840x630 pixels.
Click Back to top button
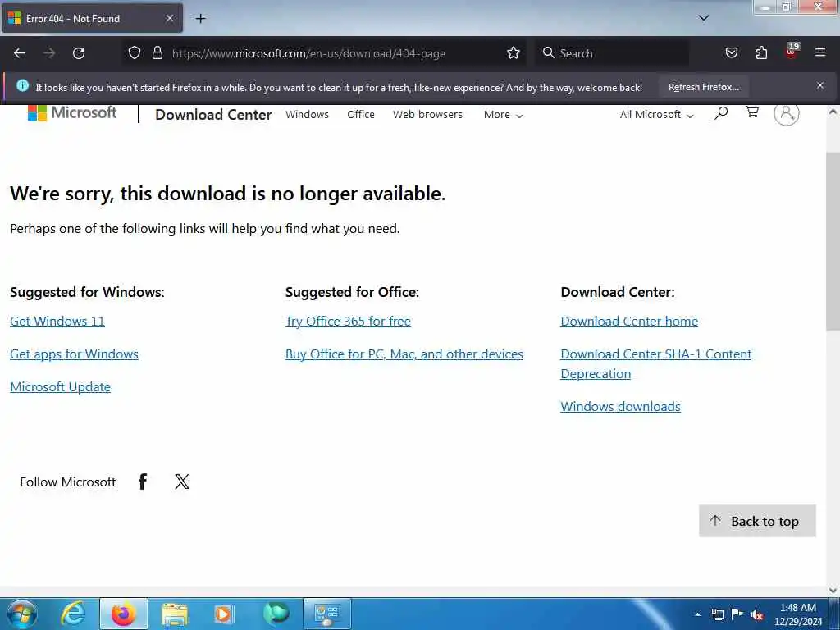tap(757, 521)
